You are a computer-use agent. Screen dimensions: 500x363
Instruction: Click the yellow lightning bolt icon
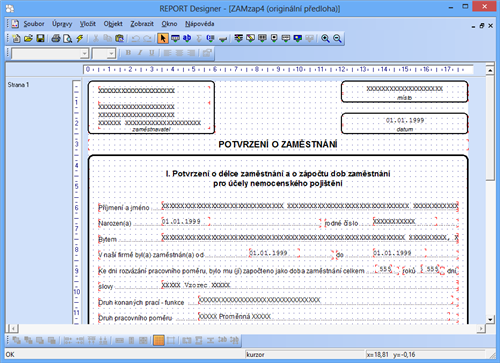pyautogui.click(x=80, y=38)
